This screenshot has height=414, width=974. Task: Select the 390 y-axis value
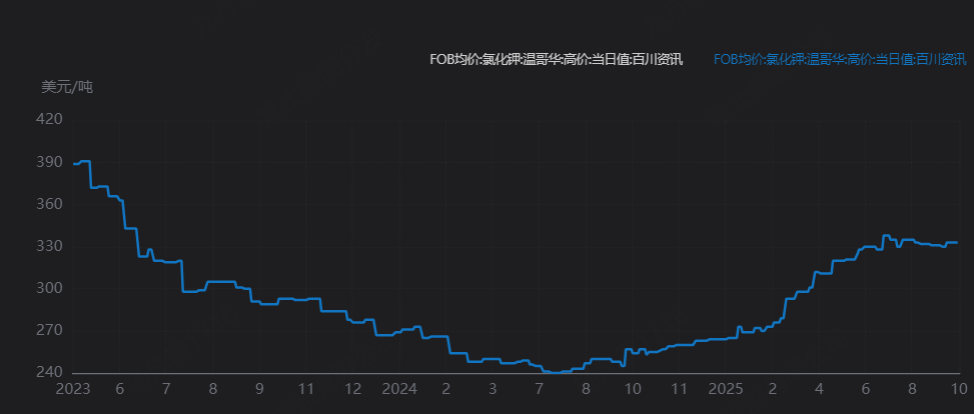coord(51,162)
